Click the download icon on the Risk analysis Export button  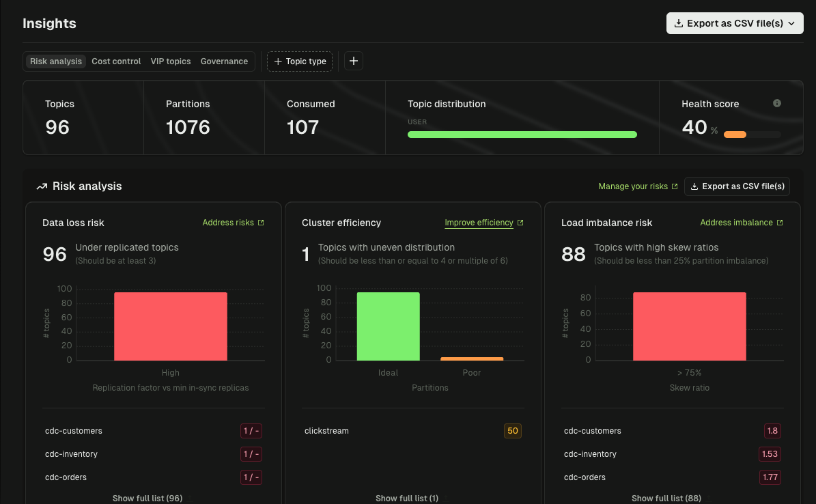(x=696, y=186)
